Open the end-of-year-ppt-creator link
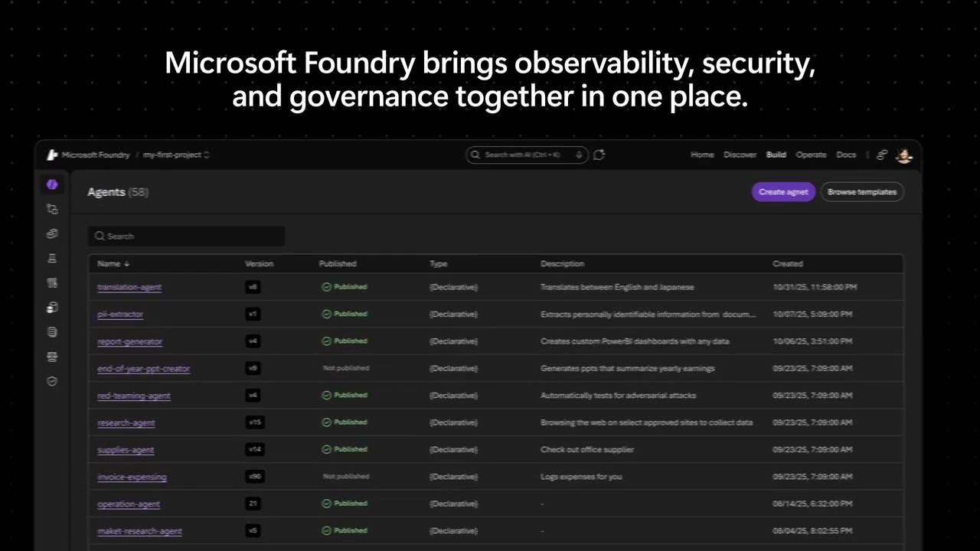980x551 pixels. 143,368
